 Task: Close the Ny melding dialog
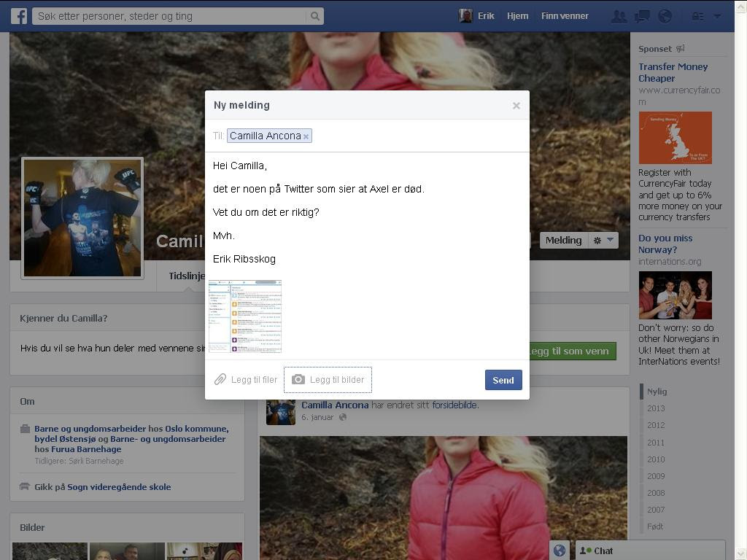516,106
